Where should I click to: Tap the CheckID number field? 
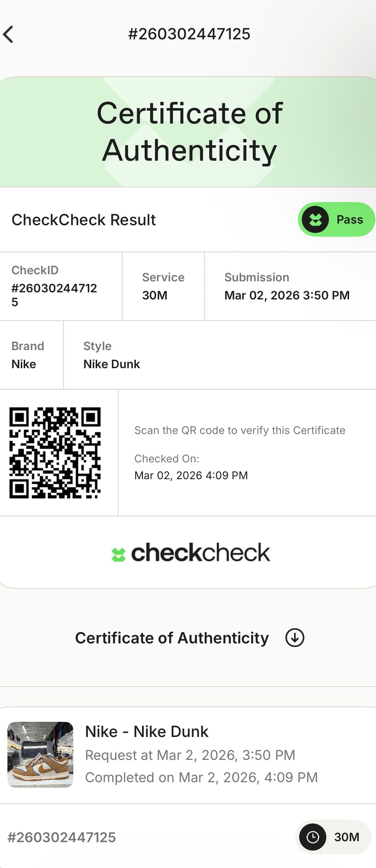point(54,295)
